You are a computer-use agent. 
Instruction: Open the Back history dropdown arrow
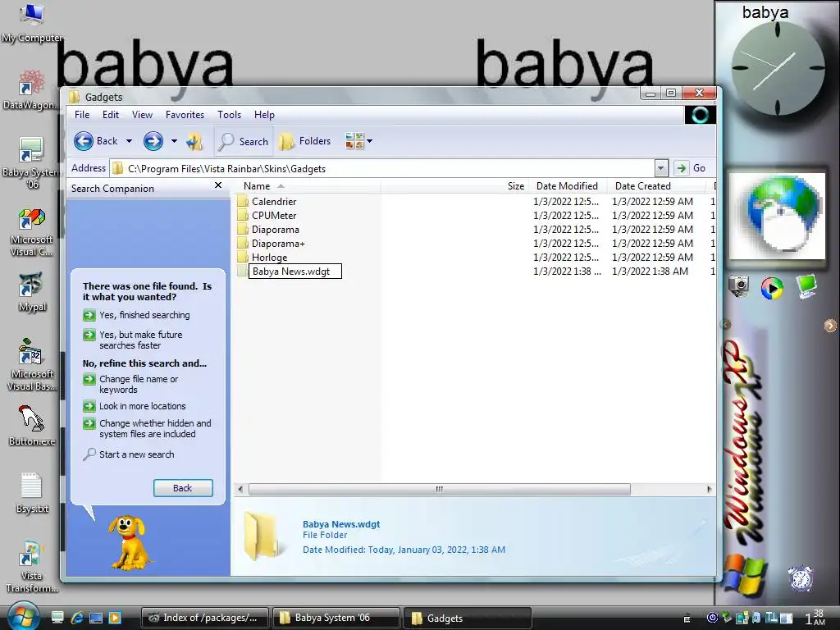click(129, 141)
